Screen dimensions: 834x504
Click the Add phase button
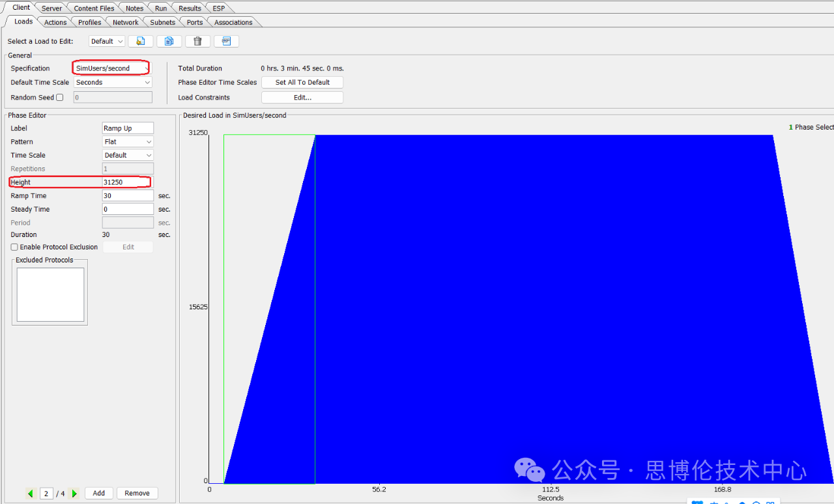click(x=99, y=494)
